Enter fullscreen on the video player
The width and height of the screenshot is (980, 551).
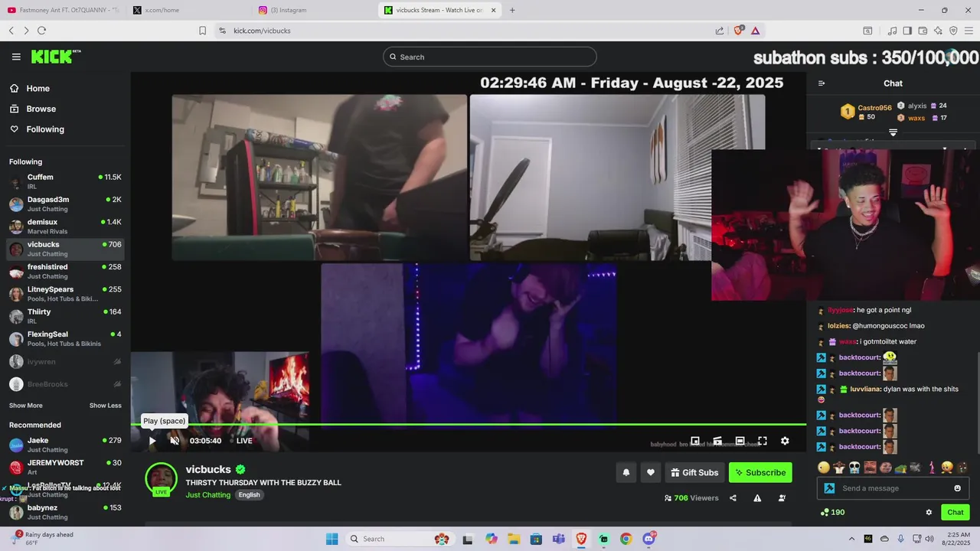point(763,441)
